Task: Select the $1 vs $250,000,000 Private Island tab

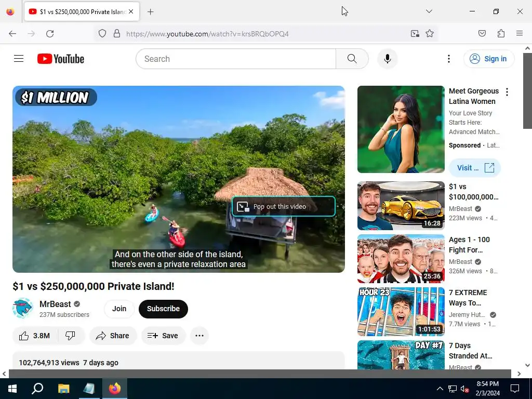Action: click(82, 11)
